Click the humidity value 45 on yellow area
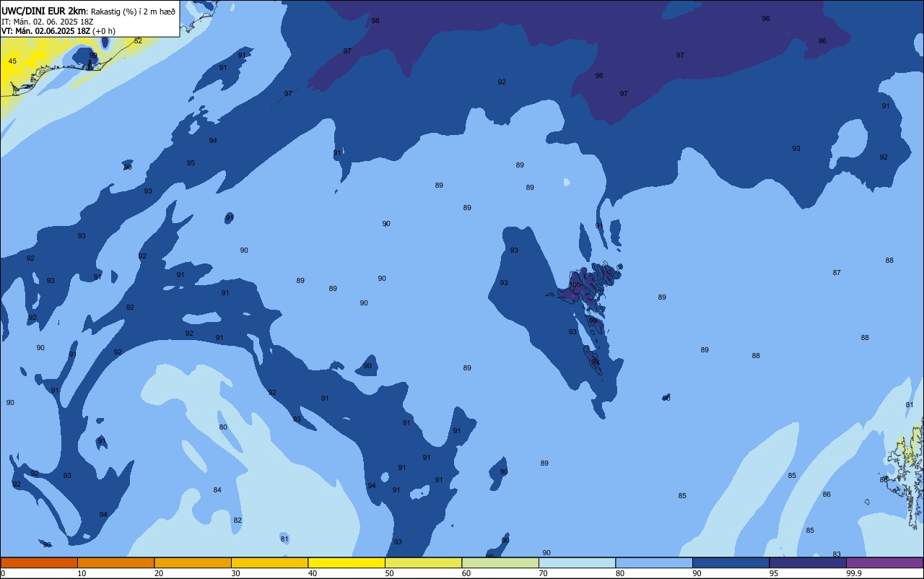The image size is (924, 579). (x=12, y=61)
